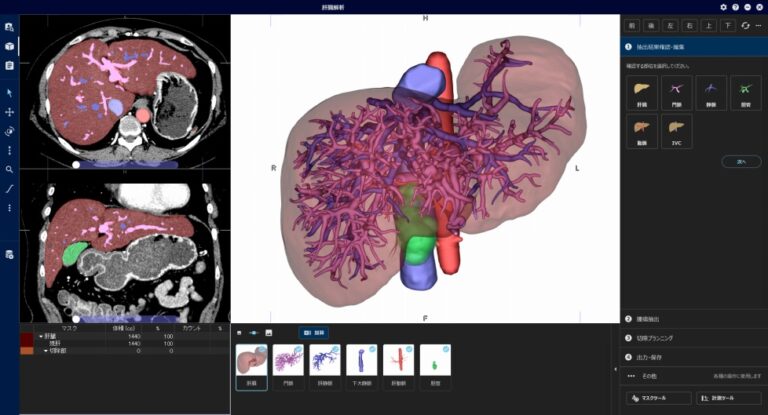Toggle visibility check on gallbladder thumbnail
Screen dimensions: 768x415
point(445,350)
